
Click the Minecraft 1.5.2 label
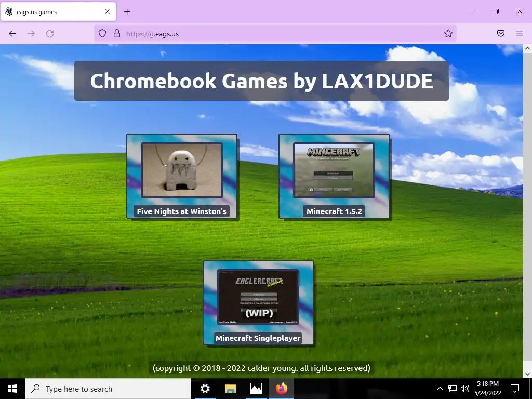click(x=334, y=211)
